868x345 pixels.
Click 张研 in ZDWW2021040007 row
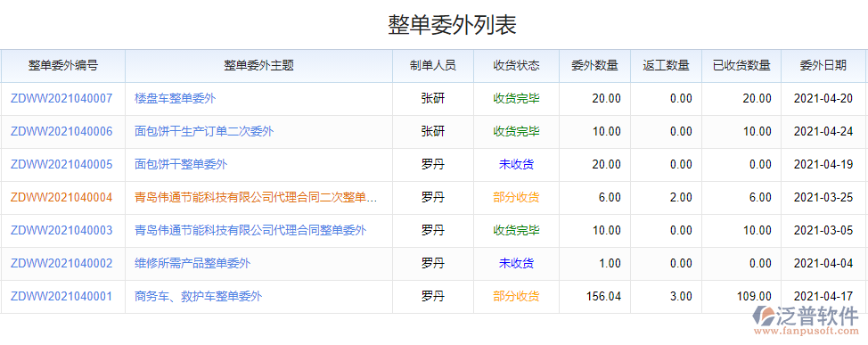[433, 99]
